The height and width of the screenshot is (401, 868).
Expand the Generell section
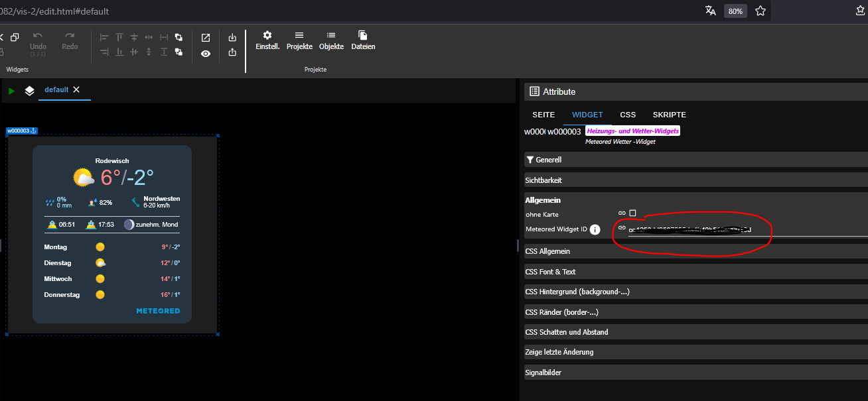[695, 160]
